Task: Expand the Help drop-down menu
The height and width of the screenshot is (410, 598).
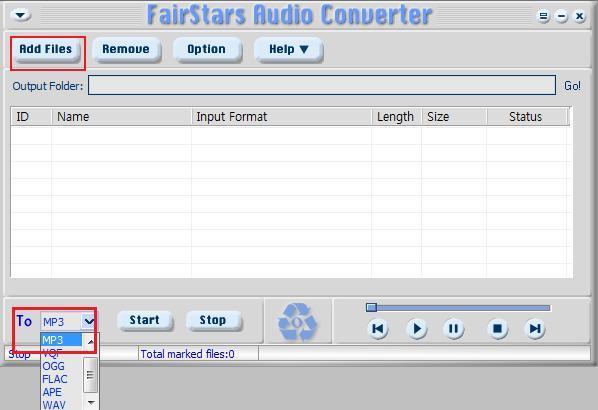Action: pyautogui.click(x=288, y=50)
